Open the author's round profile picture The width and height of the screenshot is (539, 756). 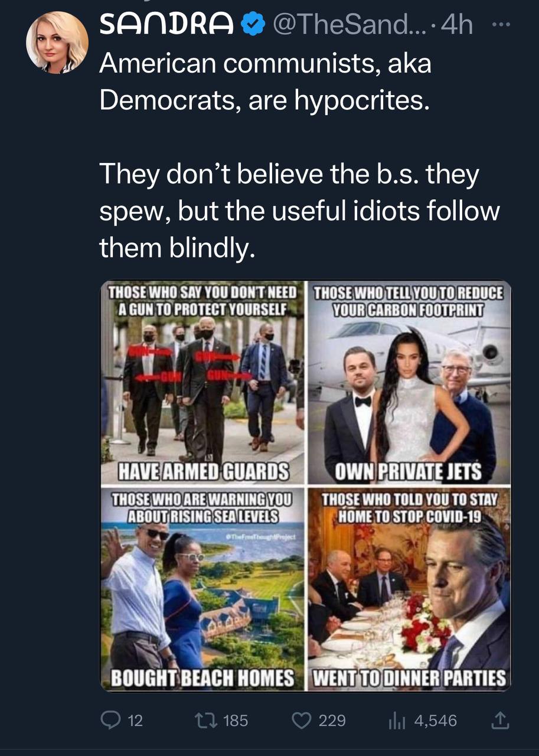(x=57, y=43)
